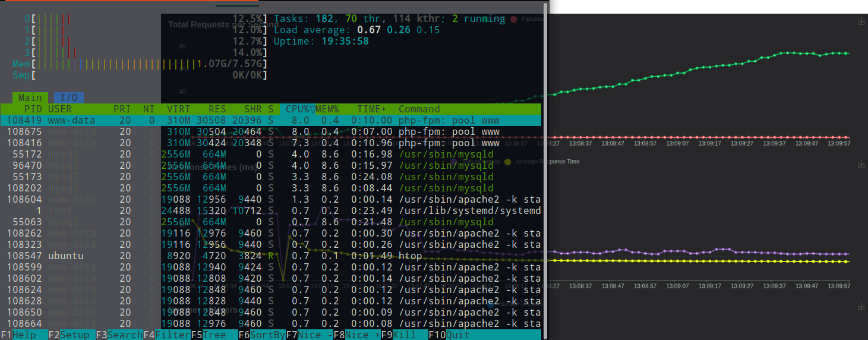Select apache2 process with PID 108628
Image resolution: width=868 pixels, height=340 pixels.
tap(271, 301)
